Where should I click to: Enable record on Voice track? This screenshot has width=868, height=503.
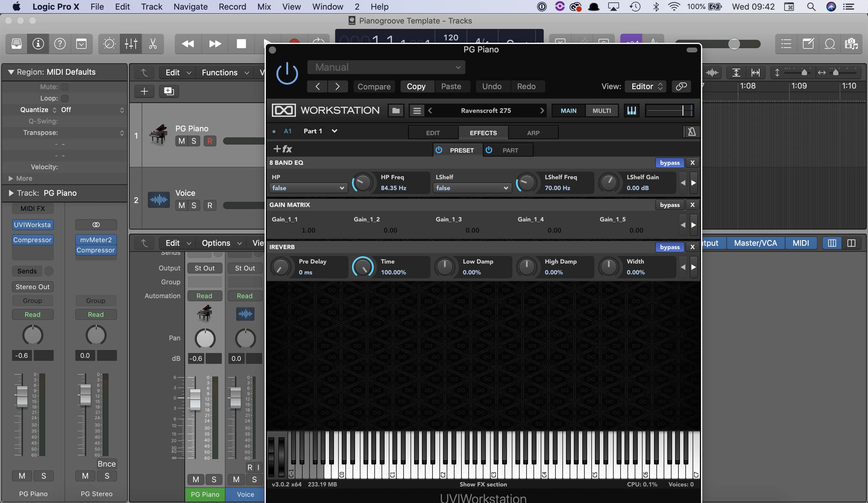pos(210,205)
